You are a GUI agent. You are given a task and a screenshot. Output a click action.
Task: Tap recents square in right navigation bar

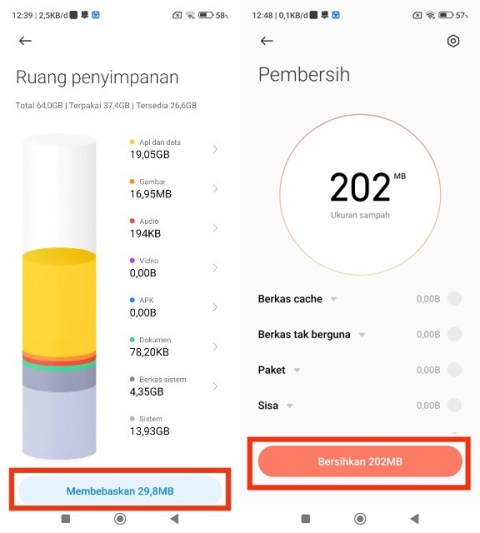tap(306, 519)
